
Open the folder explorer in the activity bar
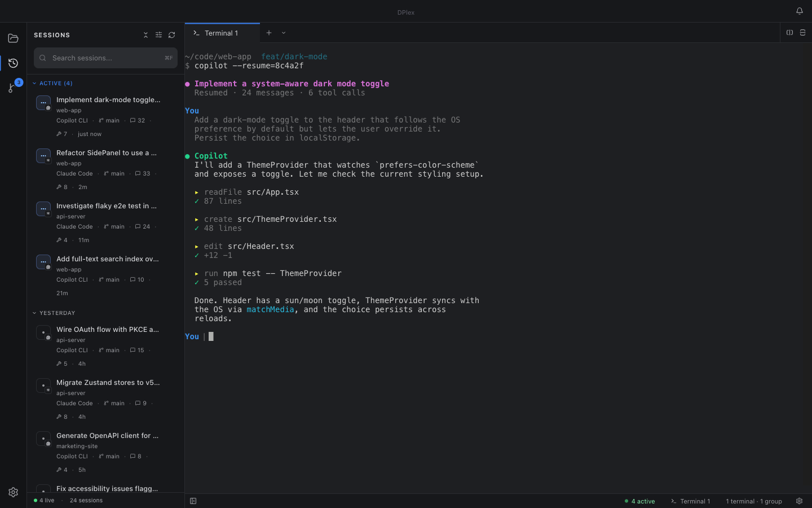[13, 38]
